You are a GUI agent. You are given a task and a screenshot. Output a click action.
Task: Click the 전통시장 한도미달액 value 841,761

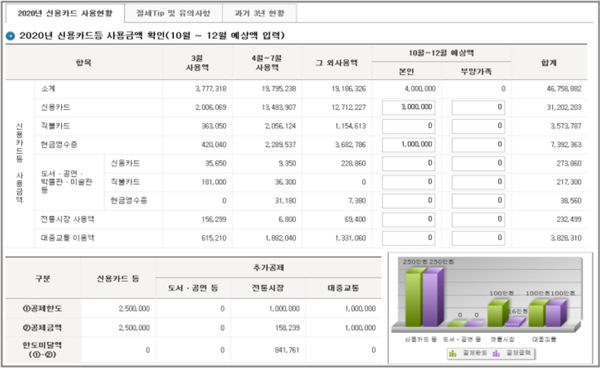[x=287, y=350]
